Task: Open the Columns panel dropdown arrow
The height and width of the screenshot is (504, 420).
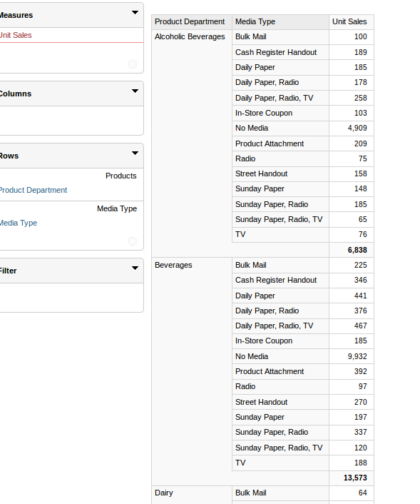Action: [x=135, y=91]
